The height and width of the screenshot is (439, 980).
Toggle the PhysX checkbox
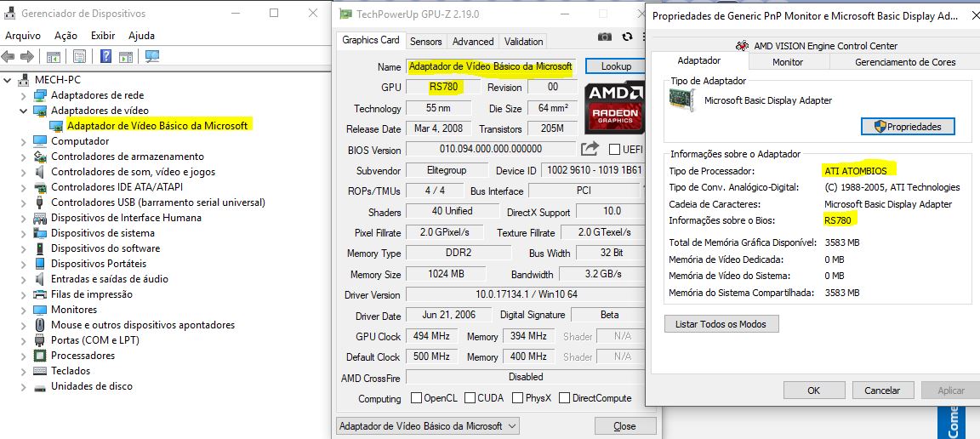tap(517, 397)
